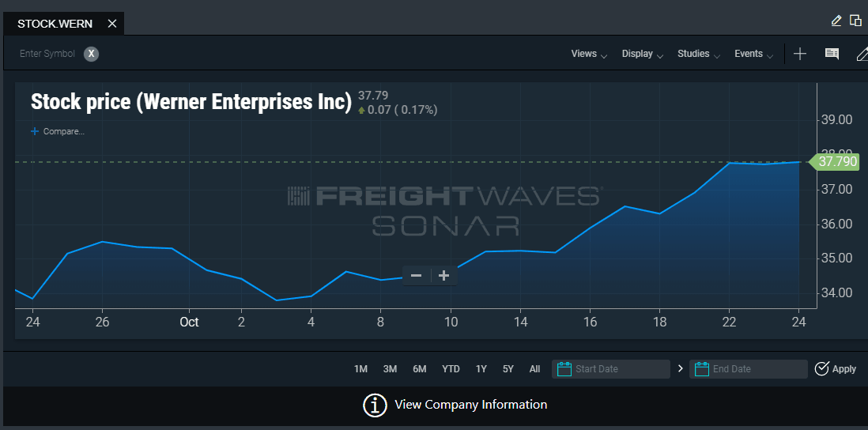Click the 37.790 current price label
The image size is (868, 430).
[834, 161]
